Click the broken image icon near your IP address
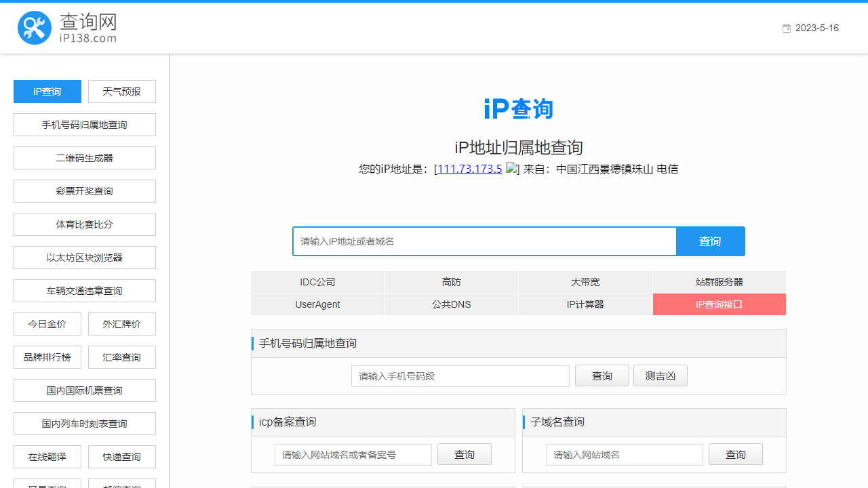The height and width of the screenshot is (488, 868). tap(512, 169)
